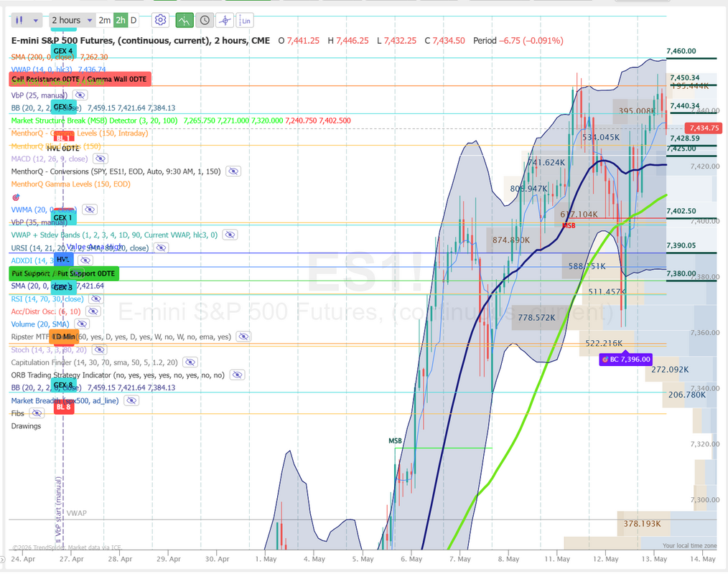Toggle ORB Trading Strategy eye icon
Image resolution: width=728 pixels, height=574 pixels.
[237, 375]
